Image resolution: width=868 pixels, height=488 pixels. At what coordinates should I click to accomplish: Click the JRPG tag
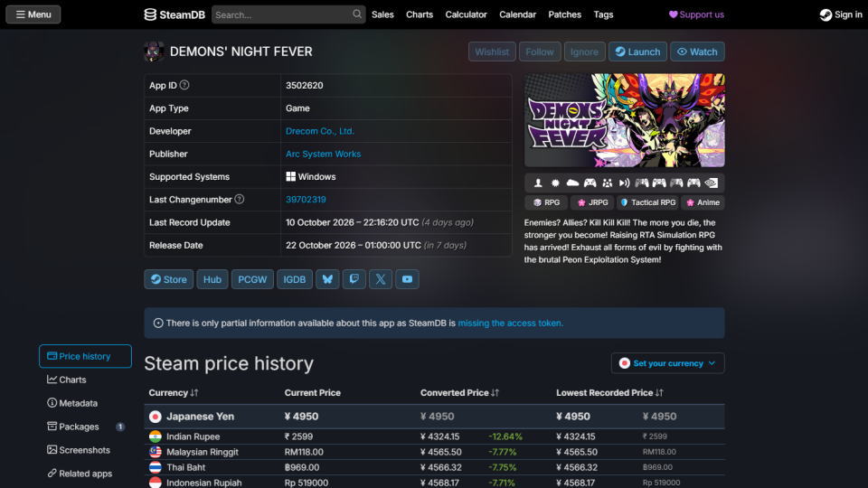[593, 202]
